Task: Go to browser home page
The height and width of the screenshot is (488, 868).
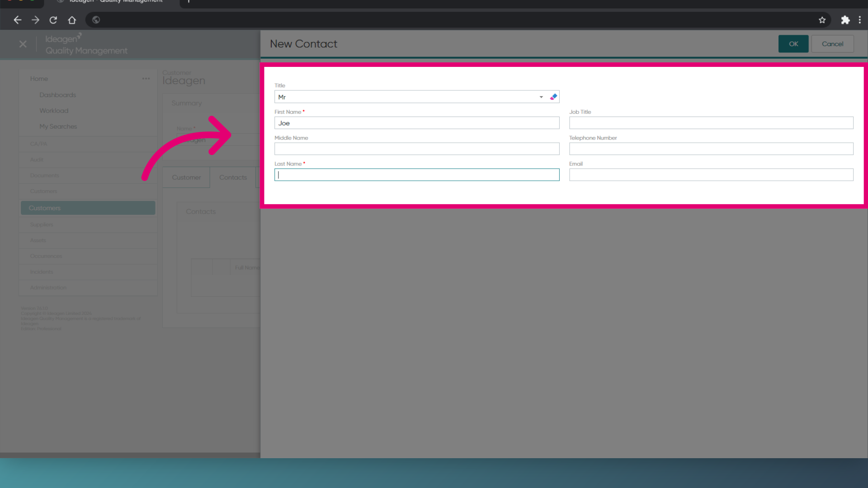Action: [x=72, y=20]
